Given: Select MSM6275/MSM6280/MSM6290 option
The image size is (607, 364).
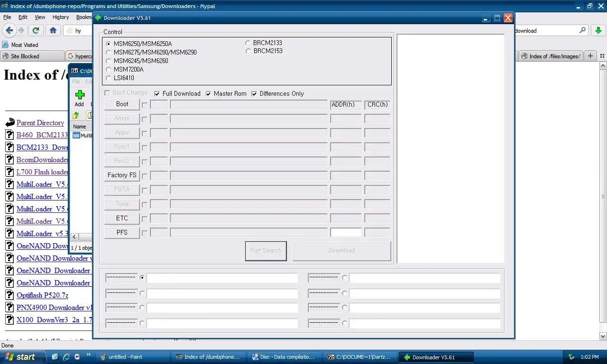Looking at the screenshot, I should pos(109,52).
